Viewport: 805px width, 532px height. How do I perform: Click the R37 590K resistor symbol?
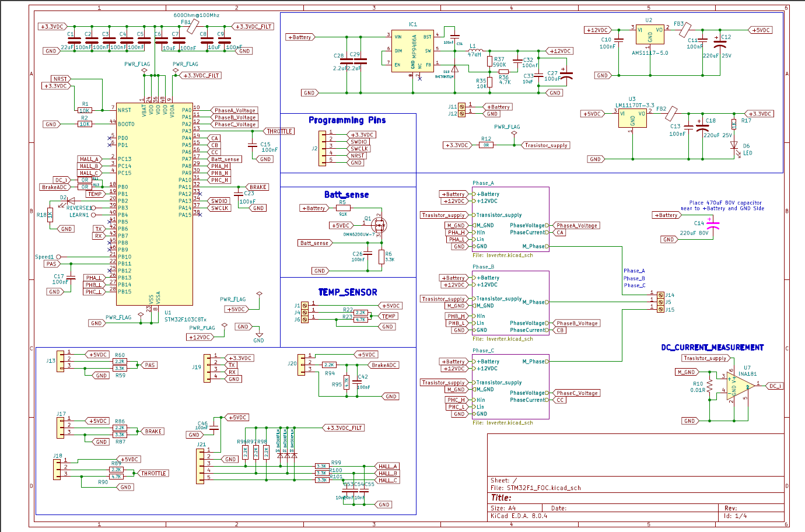[490, 61]
